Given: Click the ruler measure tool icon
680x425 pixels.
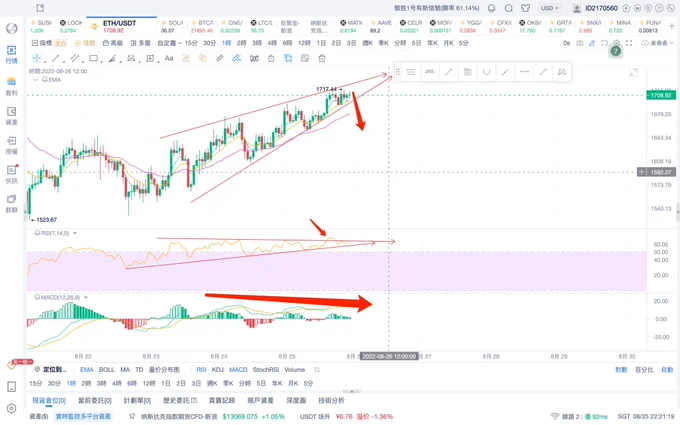Looking at the screenshot, I should point(220,58).
